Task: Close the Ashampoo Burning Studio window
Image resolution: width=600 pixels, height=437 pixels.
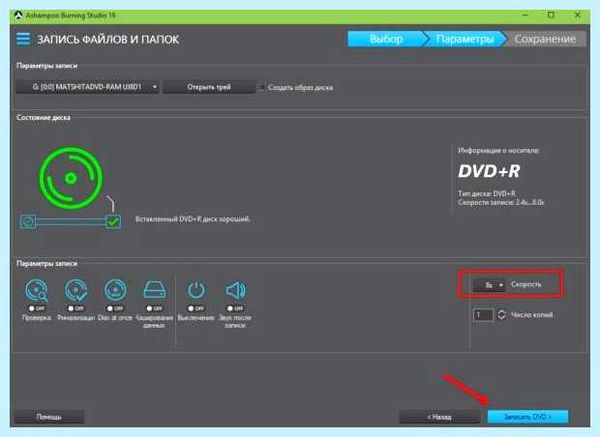Action: click(578, 15)
